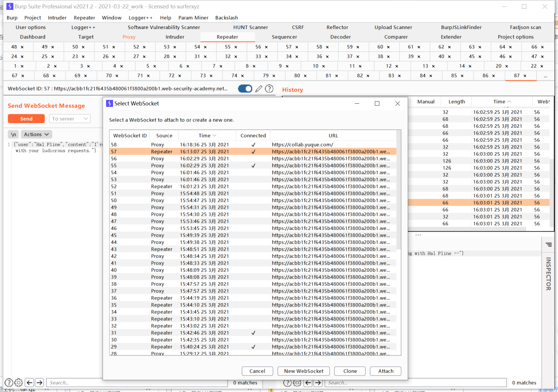Image resolution: width=558 pixels, height=392 pixels.
Task: Toggle the WebSocket connection switch
Action: (x=245, y=89)
